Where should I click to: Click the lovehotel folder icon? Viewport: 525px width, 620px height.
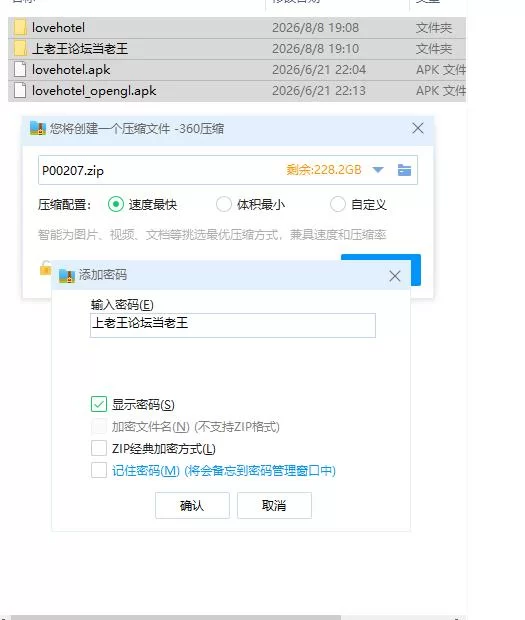coord(20,28)
